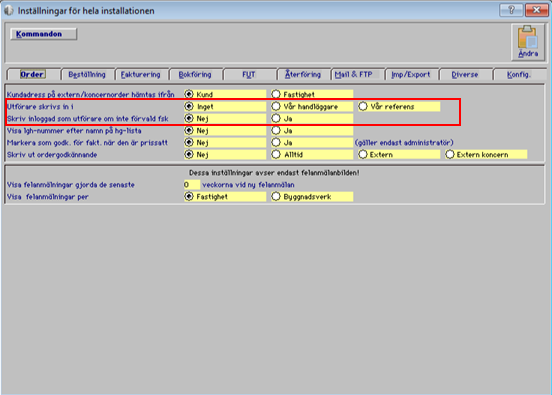
Task: Switch to the Order tab
Action: [32, 74]
